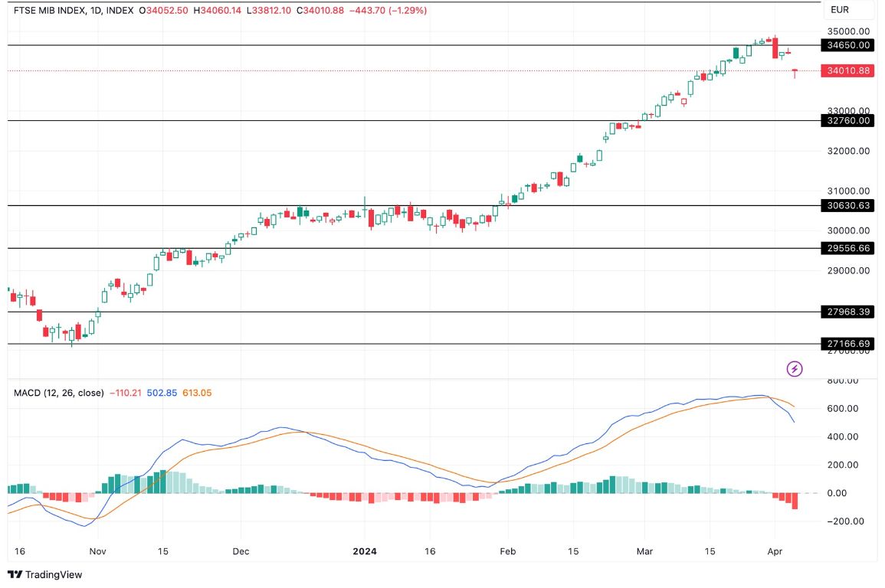This screenshot has width=885, height=588.
Task: Select the 34650.00 resistance level label
Action: (846, 45)
